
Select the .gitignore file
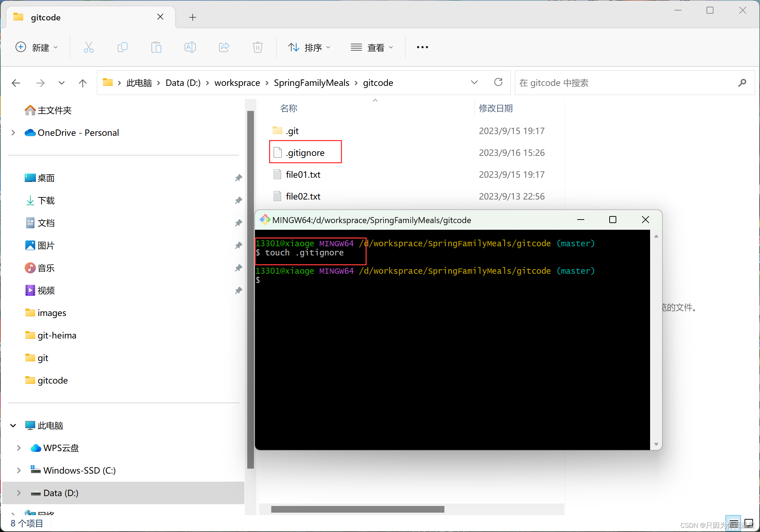305,153
